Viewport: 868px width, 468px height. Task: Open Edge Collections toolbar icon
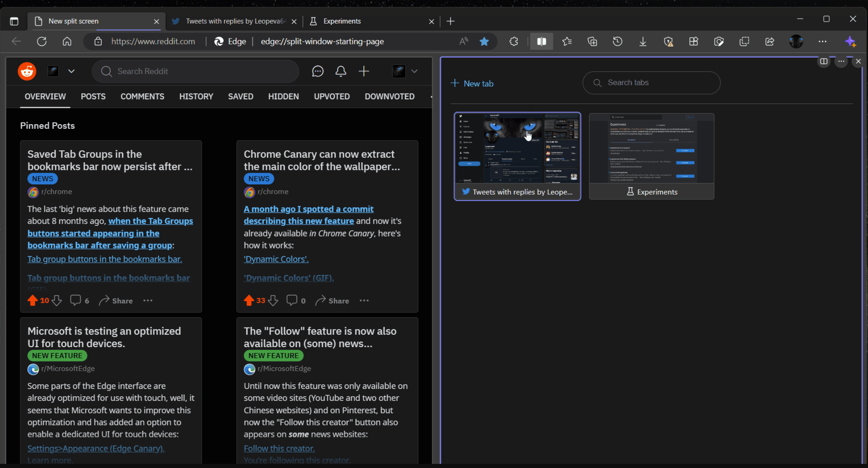[x=592, y=41]
